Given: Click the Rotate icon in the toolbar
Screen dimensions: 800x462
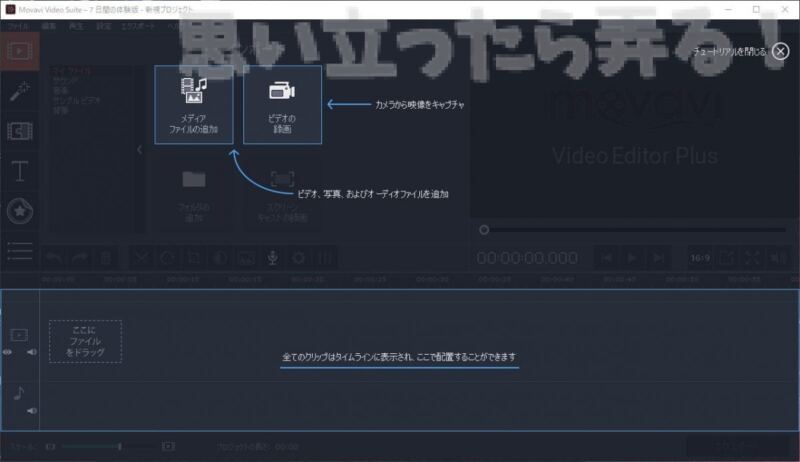Looking at the screenshot, I should point(167,258).
